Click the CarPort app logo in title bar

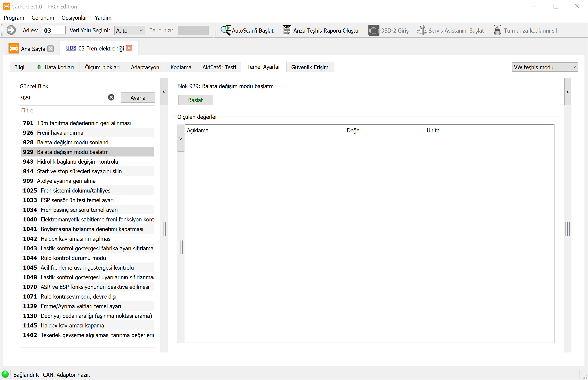[6, 6]
